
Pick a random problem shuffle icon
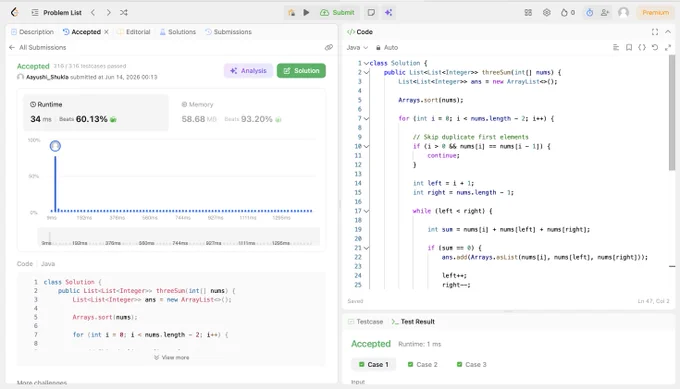pos(124,13)
